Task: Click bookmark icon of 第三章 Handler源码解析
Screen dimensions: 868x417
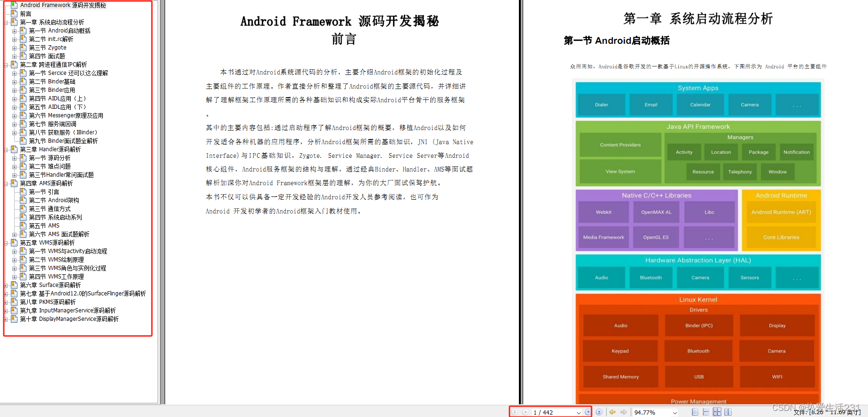Action: pyautogui.click(x=14, y=149)
